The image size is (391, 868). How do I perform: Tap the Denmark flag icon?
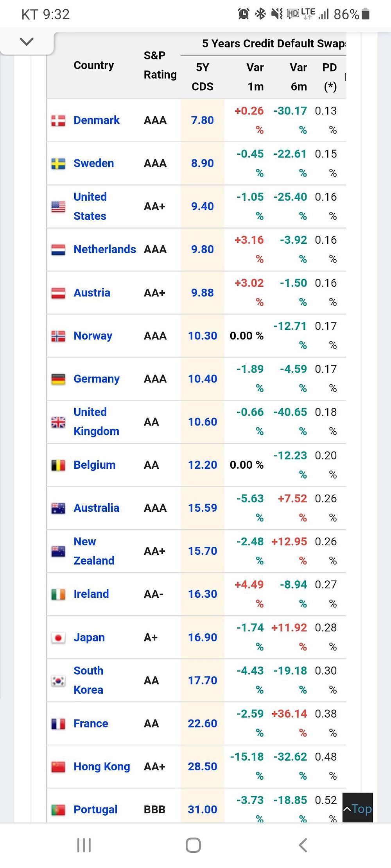(58, 121)
